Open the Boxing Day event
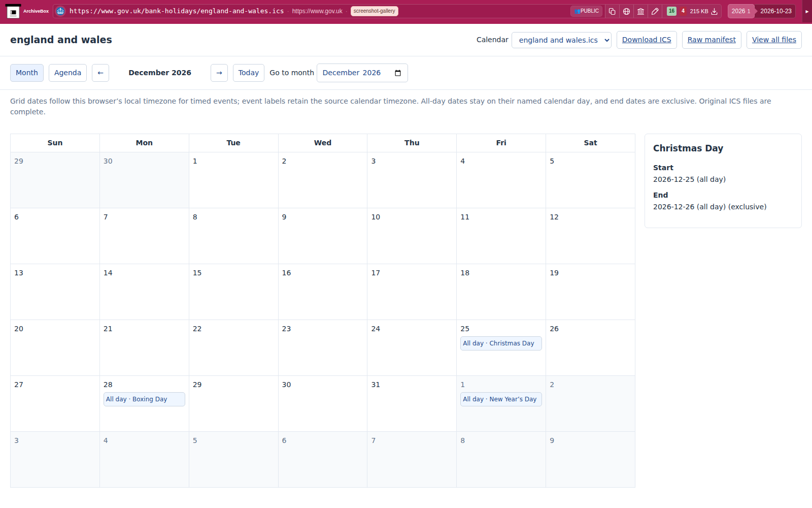The image size is (812, 508). pyautogui.click(x=144, y=399)
